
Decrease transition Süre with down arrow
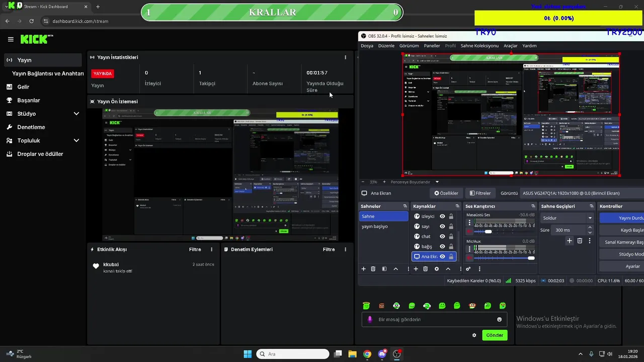coord(590,232)
